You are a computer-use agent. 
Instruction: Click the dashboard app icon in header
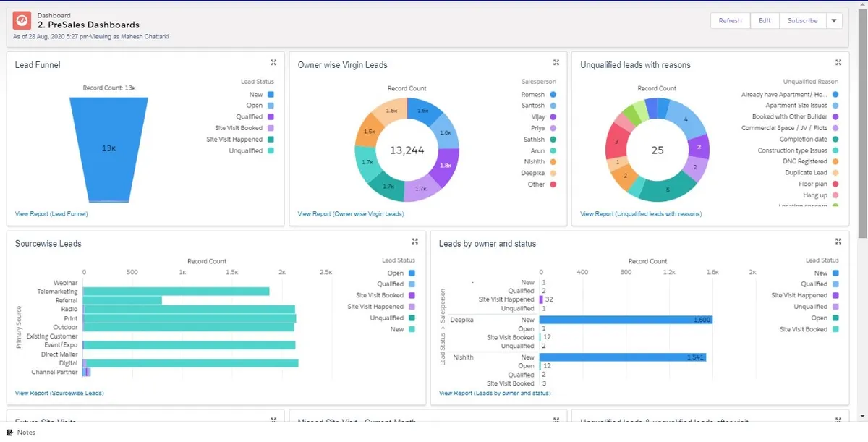tap(22, 20)
